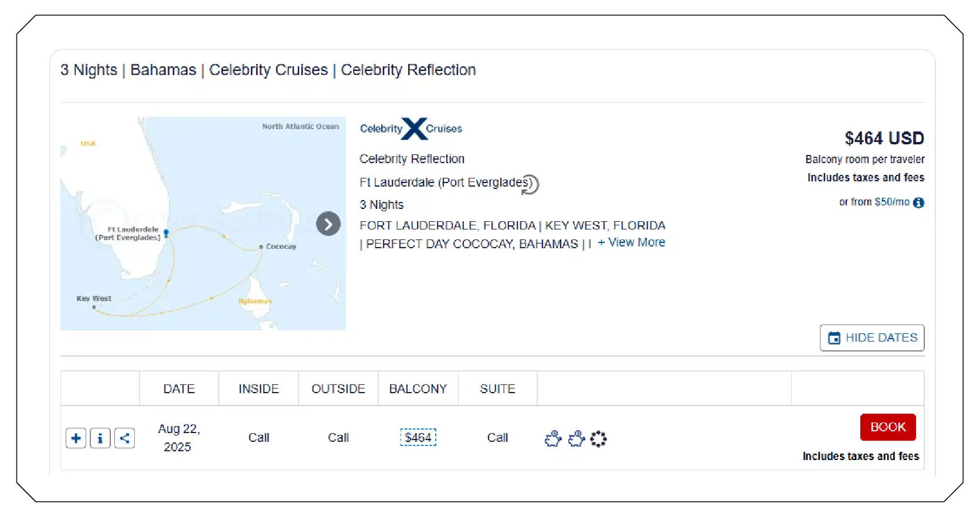Click the roundtrip arrow icon after Port Everglades
This screenshot has width=980, height=517.
point(531,185)
